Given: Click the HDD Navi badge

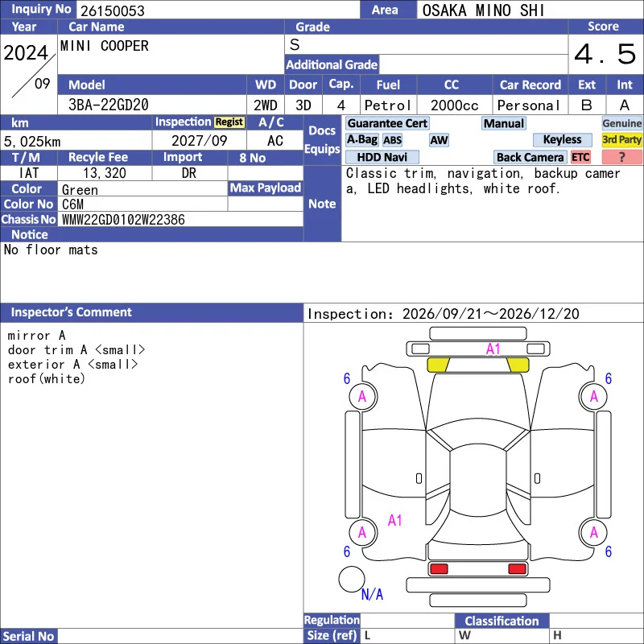Looking at the screenshot, I should pos(382,157).
